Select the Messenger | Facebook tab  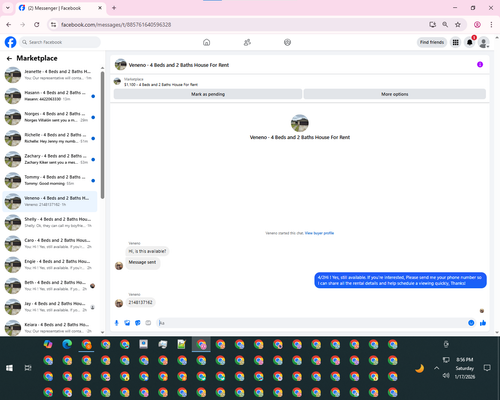pyautogui.click(x=60, y=8)
